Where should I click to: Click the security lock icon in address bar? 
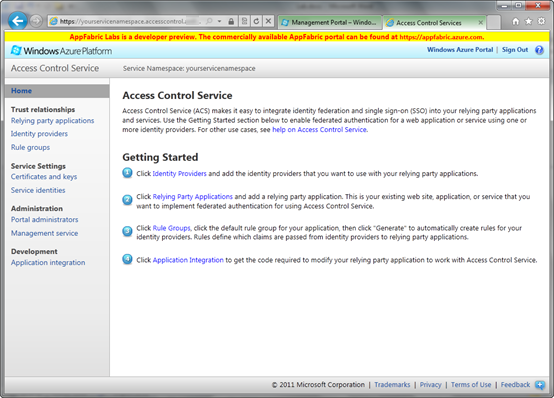(231, 22)
